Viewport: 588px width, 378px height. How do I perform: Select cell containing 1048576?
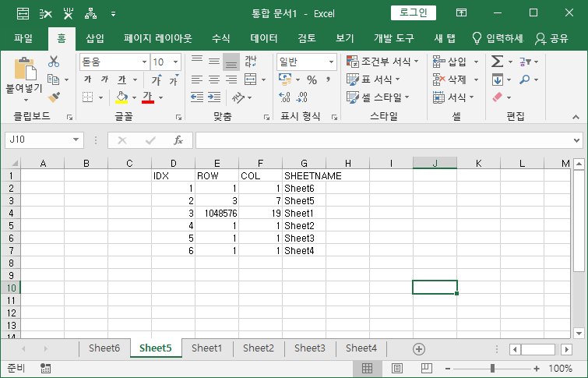point(217,214)
